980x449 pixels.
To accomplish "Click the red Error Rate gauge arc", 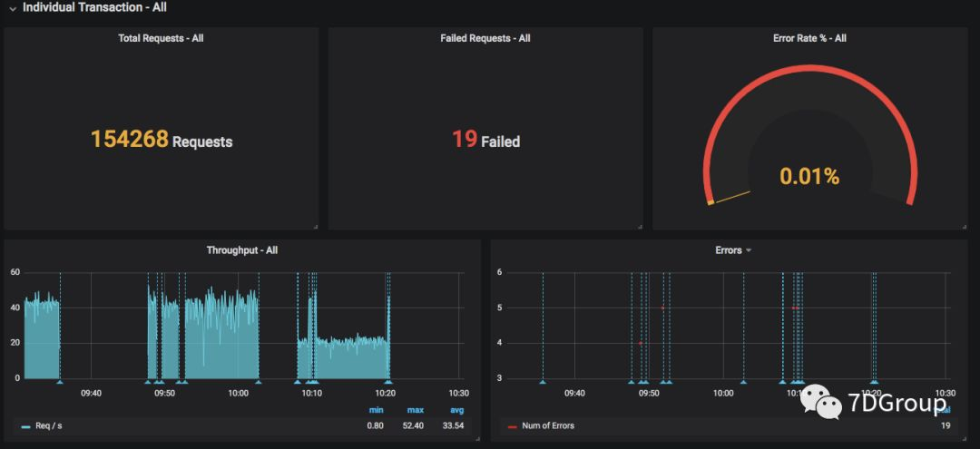I will pyautogui.click(x=809, y=69).
